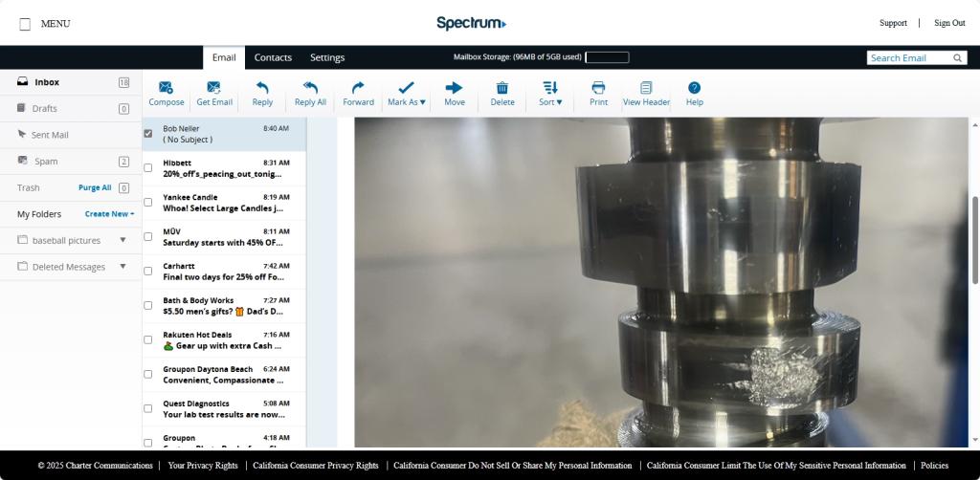Switch to the Settings tab
This screenshot has width=980, height=480.
pos(327,57)
